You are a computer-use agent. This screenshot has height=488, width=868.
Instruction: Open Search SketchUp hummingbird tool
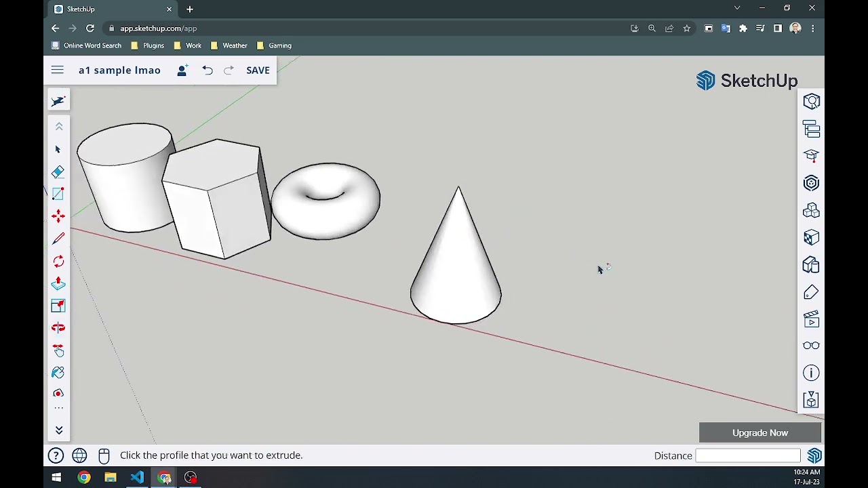coord(58,100)
